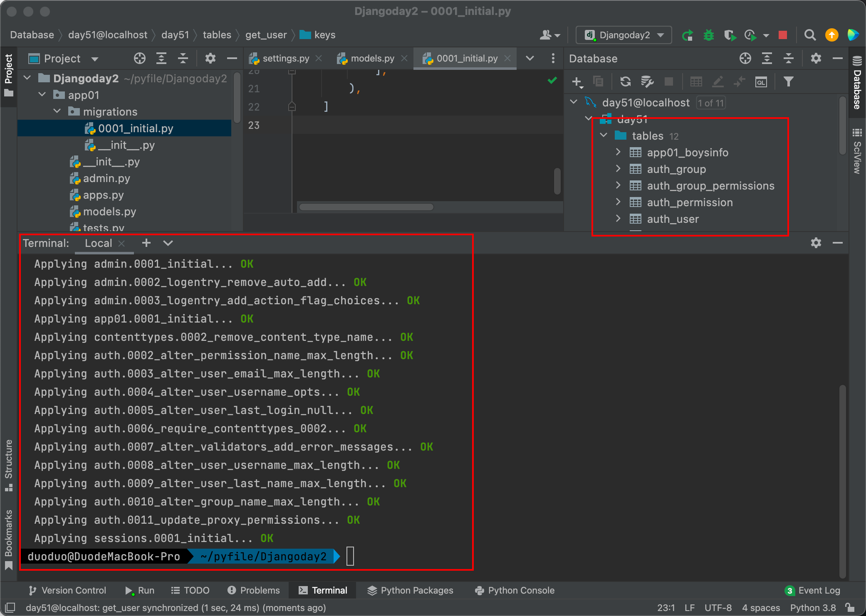Switch to the models.py editor tab

(372, 59)
